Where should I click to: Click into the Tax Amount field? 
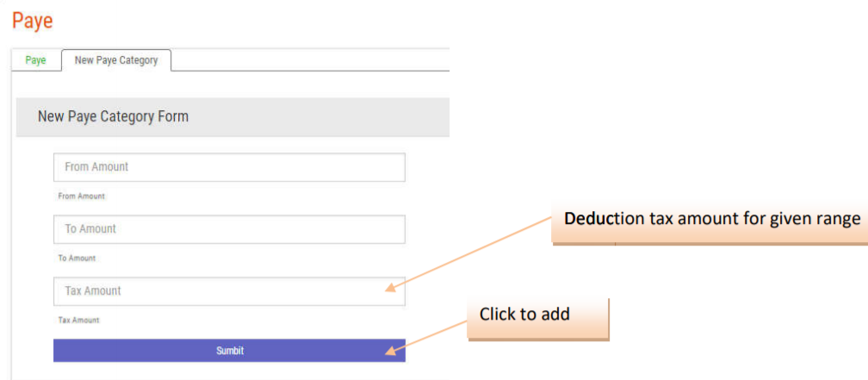click(229, 291)
